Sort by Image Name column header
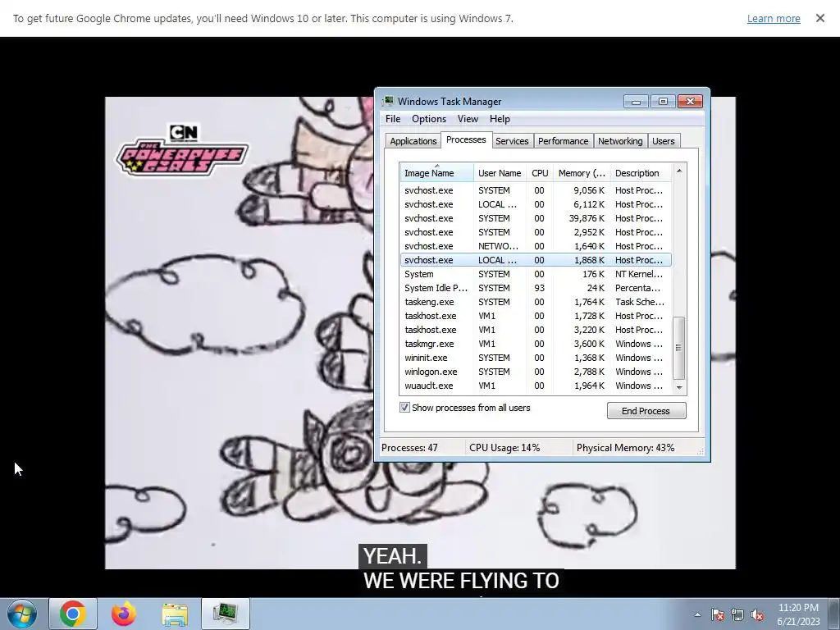Screen dimensions: 840x630 436,173
